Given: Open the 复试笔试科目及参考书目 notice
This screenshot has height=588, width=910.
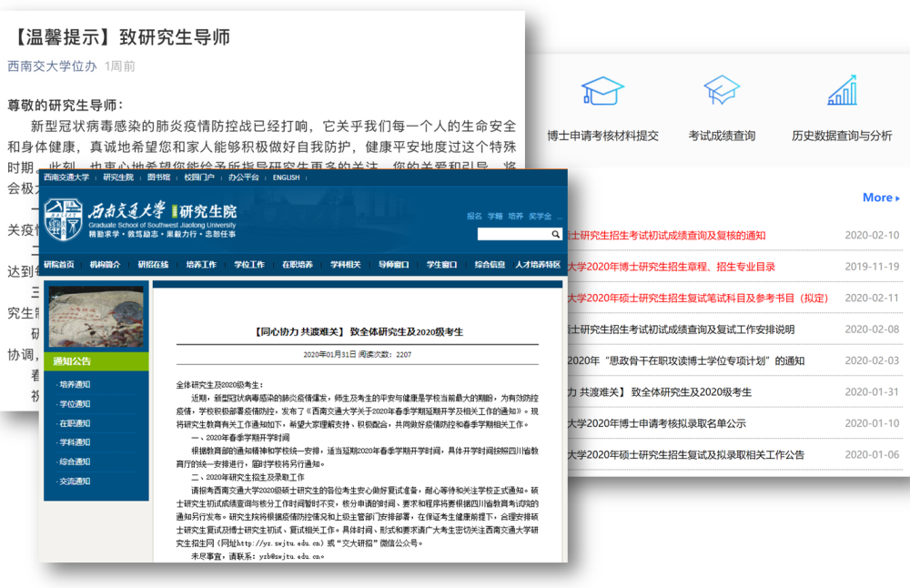Looking at the screenshot, I should 698,299.
